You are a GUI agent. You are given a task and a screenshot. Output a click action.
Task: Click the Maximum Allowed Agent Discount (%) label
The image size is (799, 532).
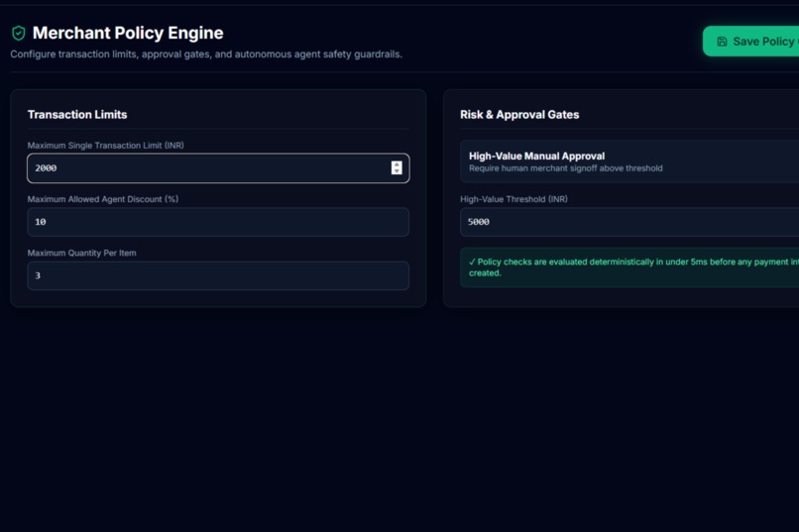coord(103,199)
